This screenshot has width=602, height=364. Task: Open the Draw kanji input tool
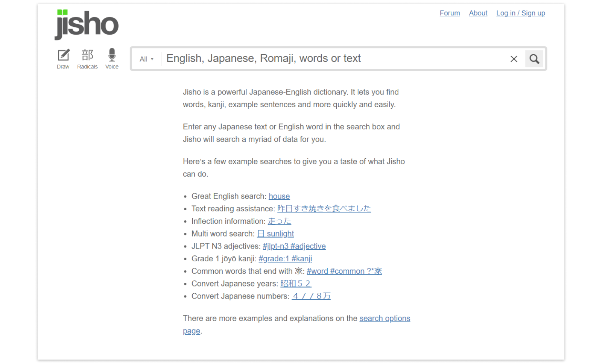tap(63, 59)
